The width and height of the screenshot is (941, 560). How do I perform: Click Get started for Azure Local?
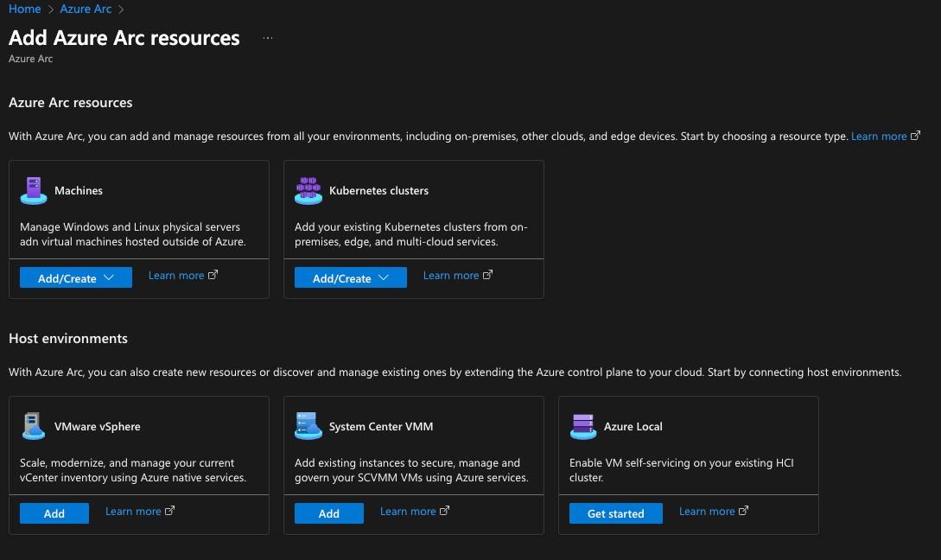pos(616,514)
